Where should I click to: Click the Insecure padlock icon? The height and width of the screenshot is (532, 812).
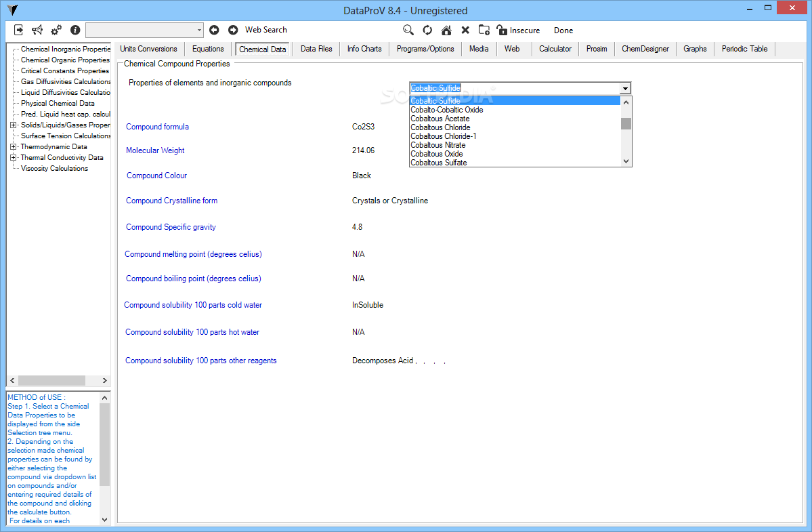pyautogui.click(x=501, y=30)
